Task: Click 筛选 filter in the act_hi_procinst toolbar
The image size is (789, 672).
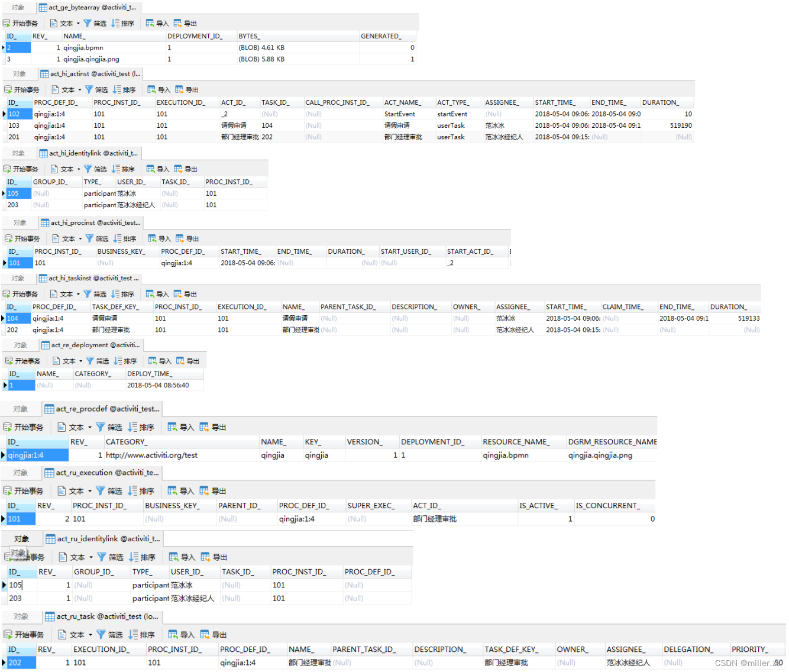Action: [x=97, y=239]
